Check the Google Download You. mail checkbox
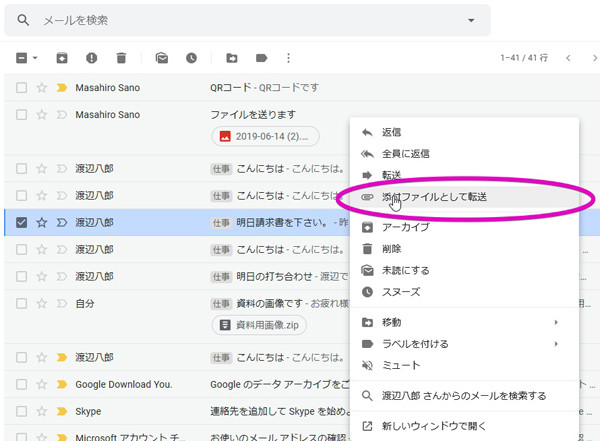The image size is (600, 441). click(22, 384)
